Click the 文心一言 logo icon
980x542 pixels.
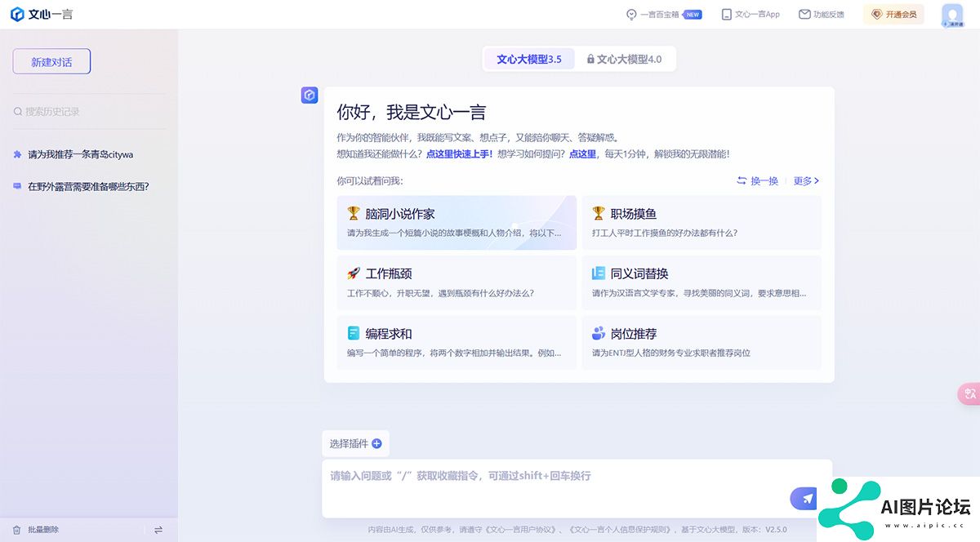click(16, 15)
